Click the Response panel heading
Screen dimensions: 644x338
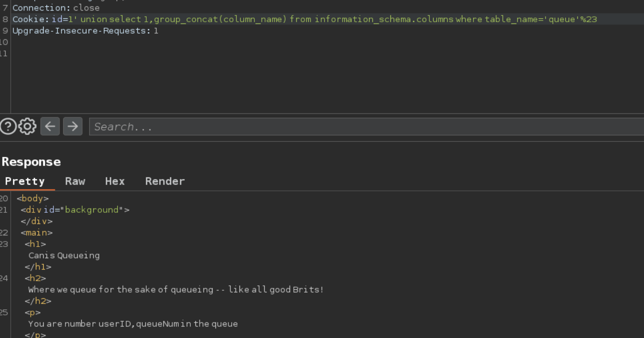tap(31, 162)
